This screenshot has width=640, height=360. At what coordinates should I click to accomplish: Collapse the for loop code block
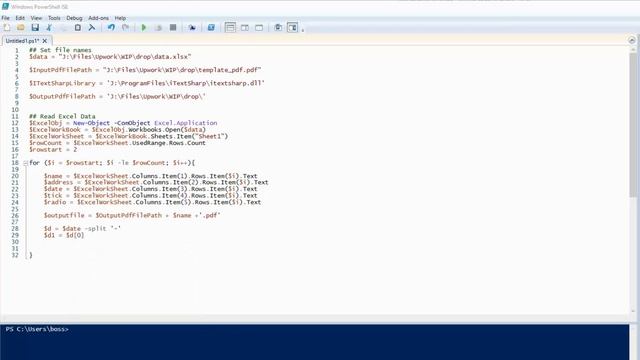click(x=25, y=163)
